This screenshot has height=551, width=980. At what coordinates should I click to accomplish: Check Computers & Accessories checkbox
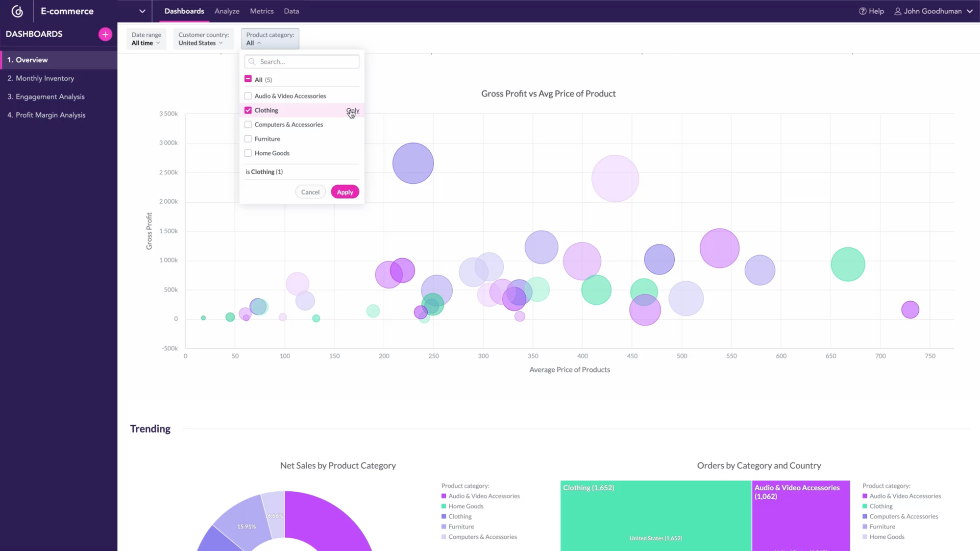248,124
